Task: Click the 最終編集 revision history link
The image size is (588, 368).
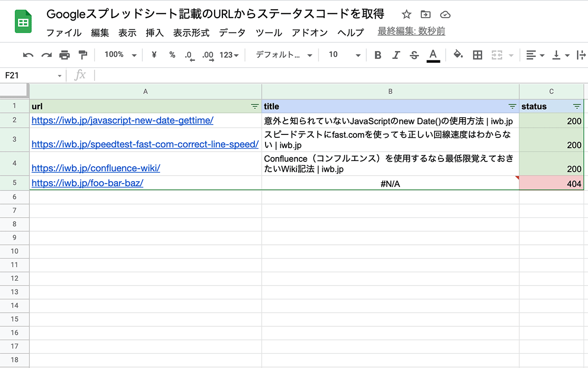Action: pos(411,32)
